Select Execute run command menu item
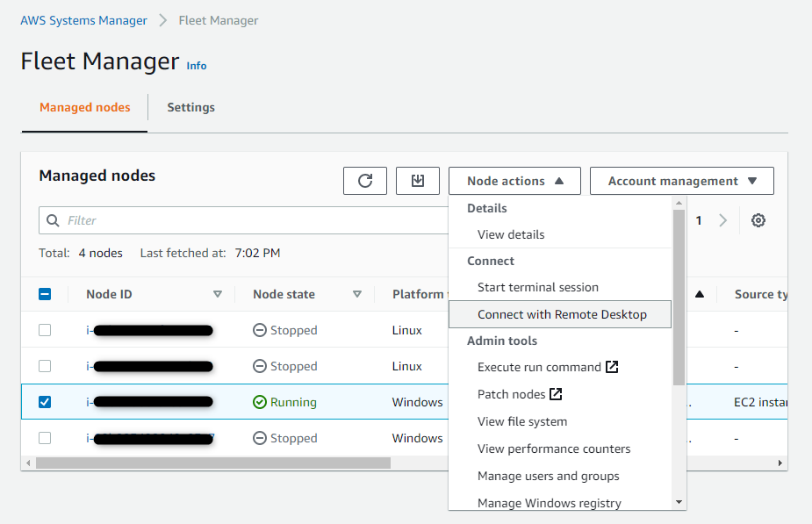The height and width of the screenshot is (524, 812). coord(560,367)
